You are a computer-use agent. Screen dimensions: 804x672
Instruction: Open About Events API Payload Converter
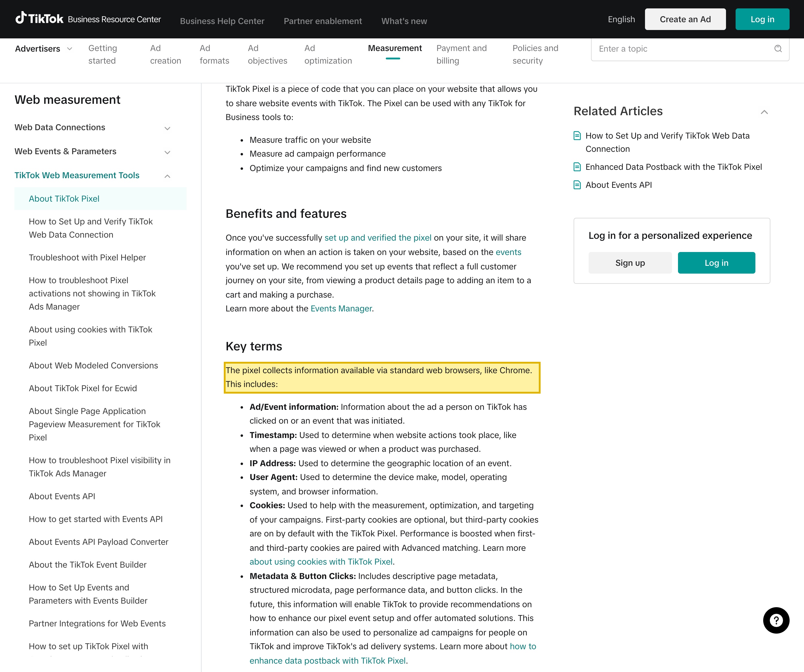click(x=99, y=542)
